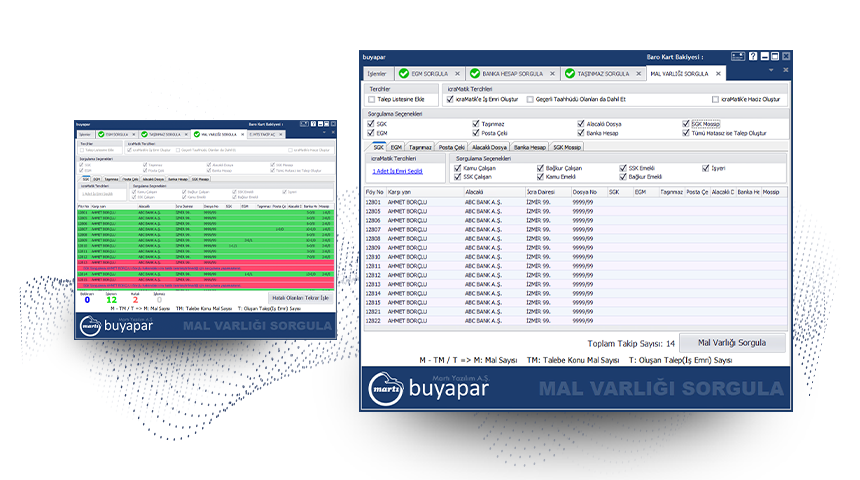Uncheck the Posta Çeki query option in the right window

coord(476,133)
